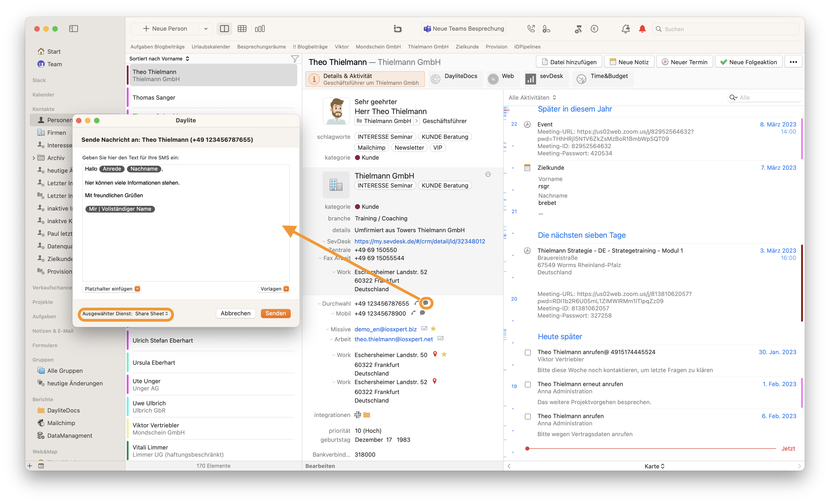This screenshot has width=830, height=504.
Task: Click call icon next to Mobil number
Action: [414, 313]
